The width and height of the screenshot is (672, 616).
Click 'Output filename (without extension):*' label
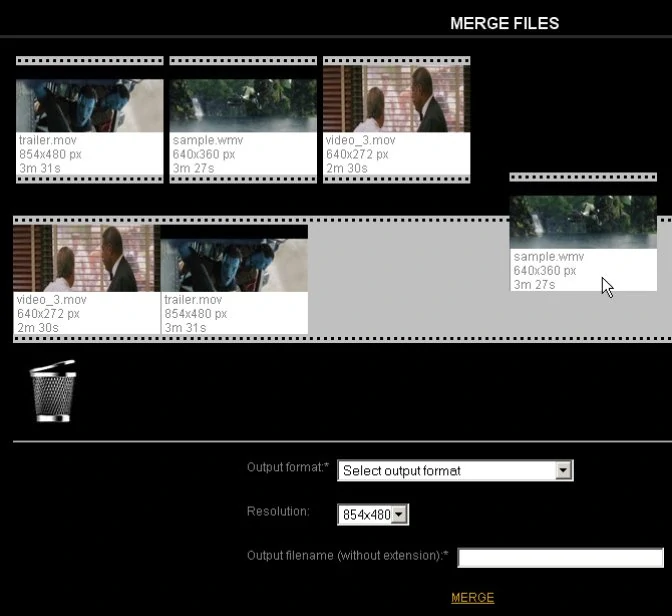click(x=348, y=556)
